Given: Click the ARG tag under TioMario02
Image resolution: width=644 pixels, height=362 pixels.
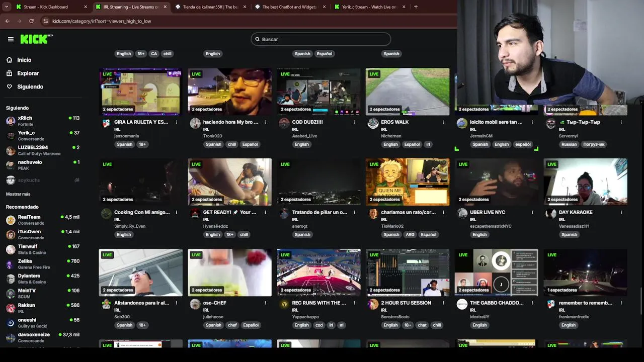Looking at the screenshot, I should pos(410,235).
